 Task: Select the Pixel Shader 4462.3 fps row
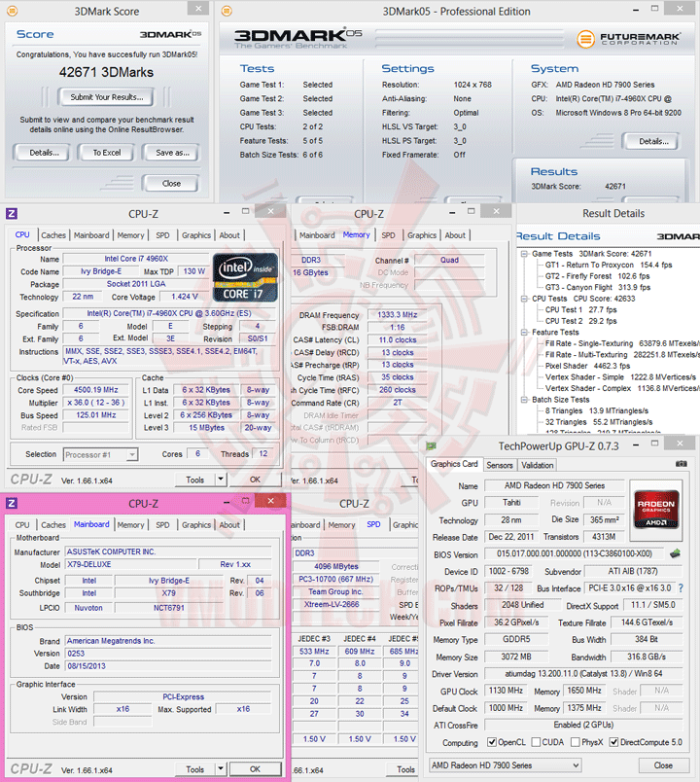click(587, 366)
